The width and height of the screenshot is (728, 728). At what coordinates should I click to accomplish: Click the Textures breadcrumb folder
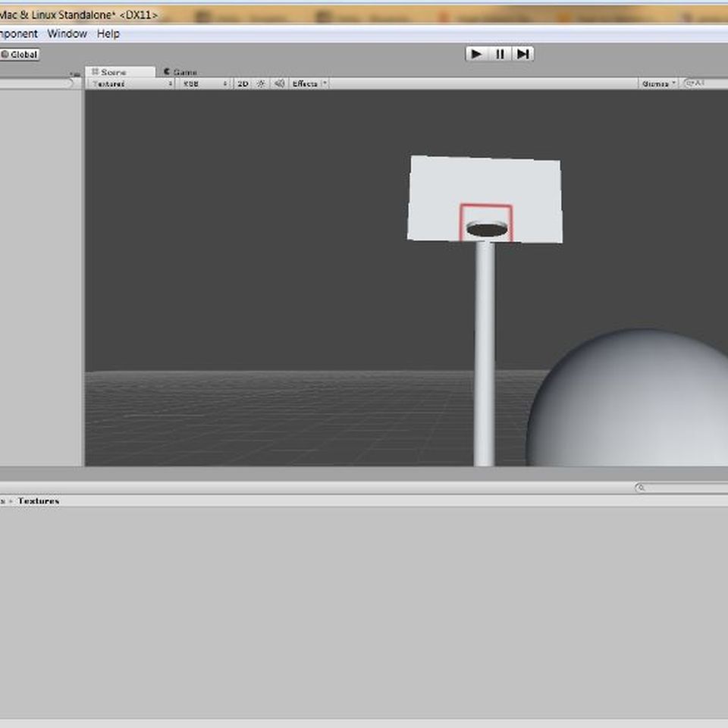coord(39,500)
